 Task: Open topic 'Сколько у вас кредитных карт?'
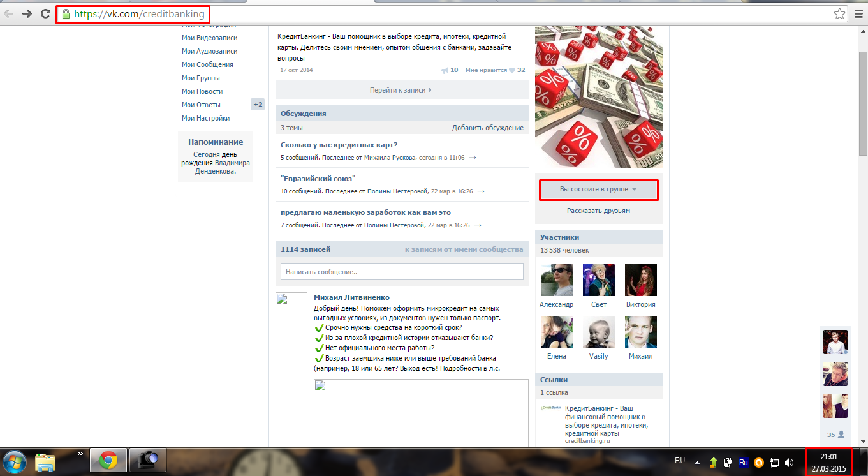339,145
